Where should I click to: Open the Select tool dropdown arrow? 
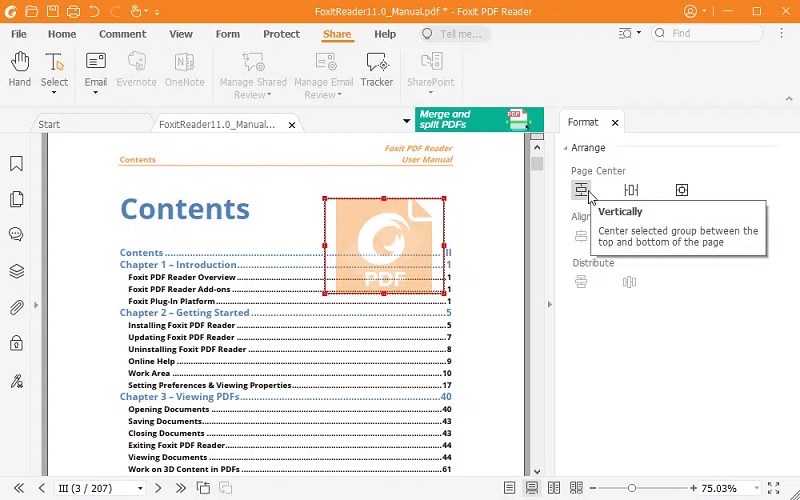(54, 93)
